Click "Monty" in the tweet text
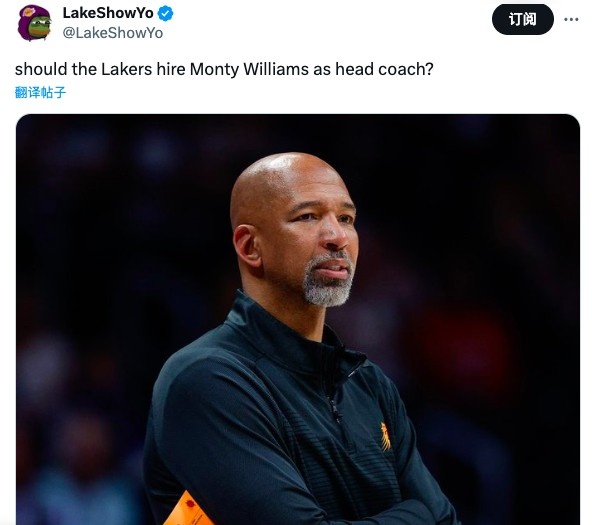Image resolution: width=592 pixels, height=525 pixels. pos(214,70)
